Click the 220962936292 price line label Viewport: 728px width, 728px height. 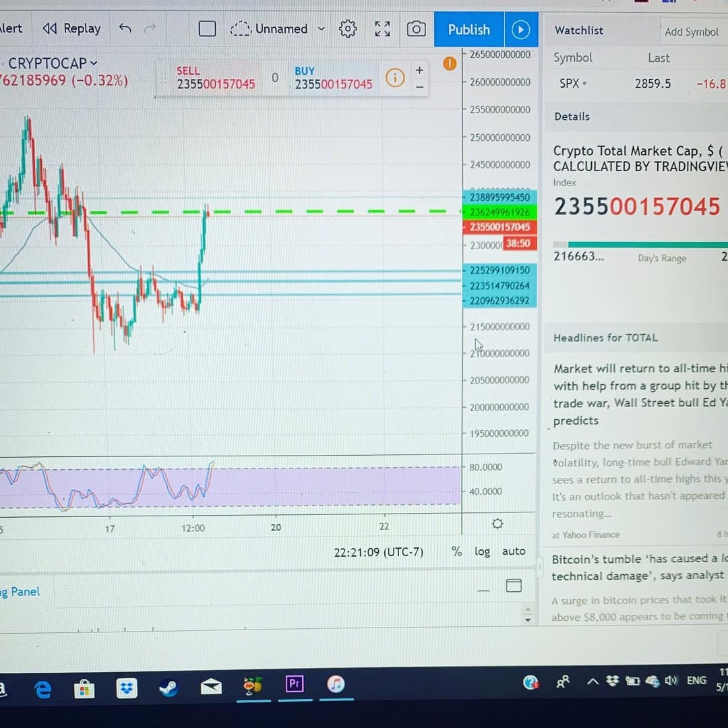[x=499, y=301]
